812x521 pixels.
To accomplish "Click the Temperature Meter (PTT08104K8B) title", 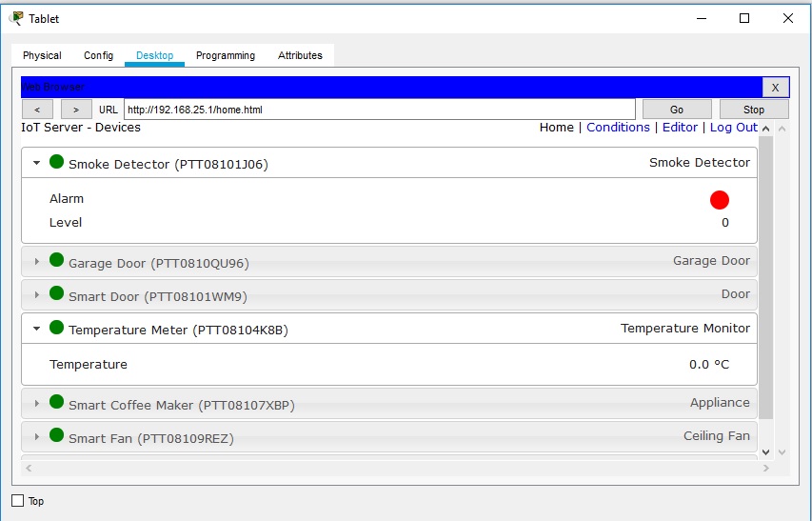I will 178,330.
